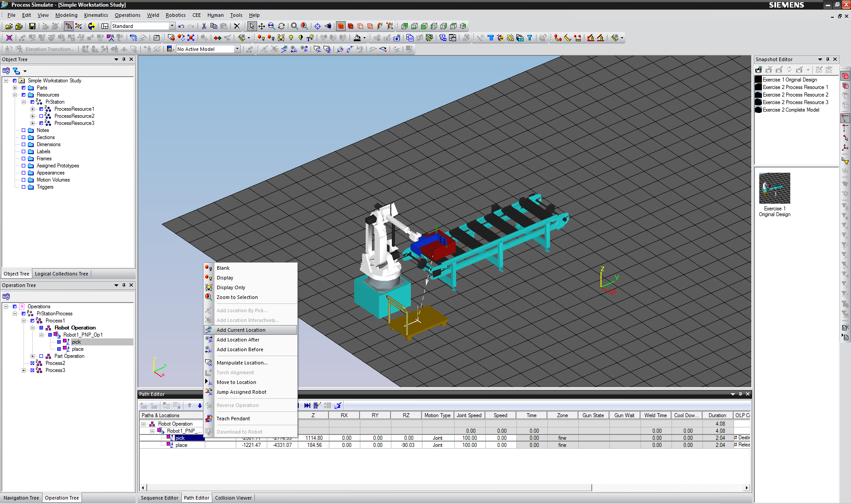The image size is (851, 504).
Task: Click the Zoom to Fit magnifier
Action: (x=294, y=26)
